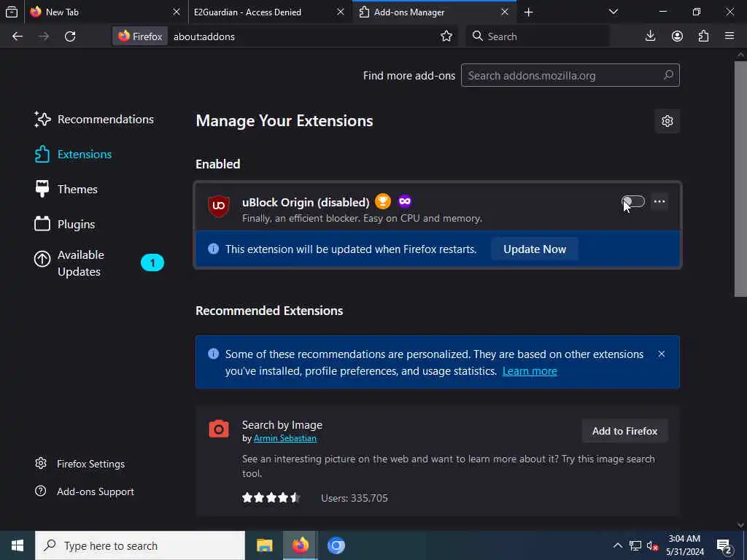Dismiss the personalized recommendations notice

coord(661,354)
